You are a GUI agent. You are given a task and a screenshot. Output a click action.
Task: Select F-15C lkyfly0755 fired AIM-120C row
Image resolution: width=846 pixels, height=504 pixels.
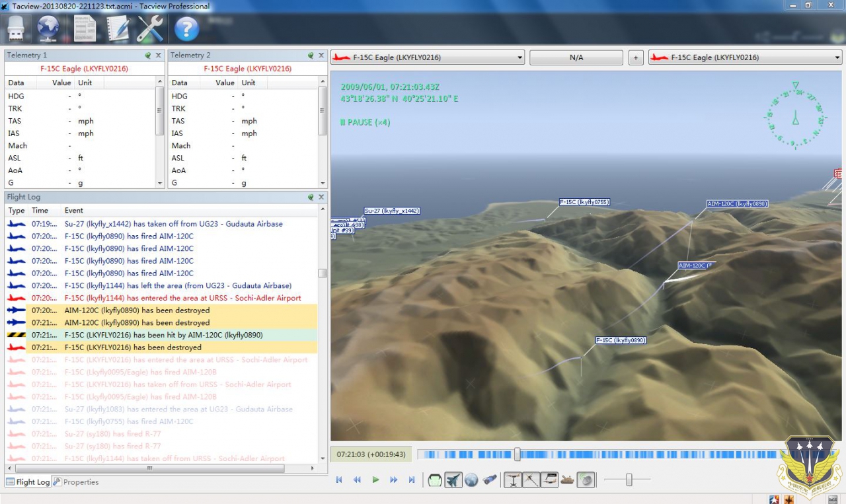pyautogui.click(x=161, y=421)
